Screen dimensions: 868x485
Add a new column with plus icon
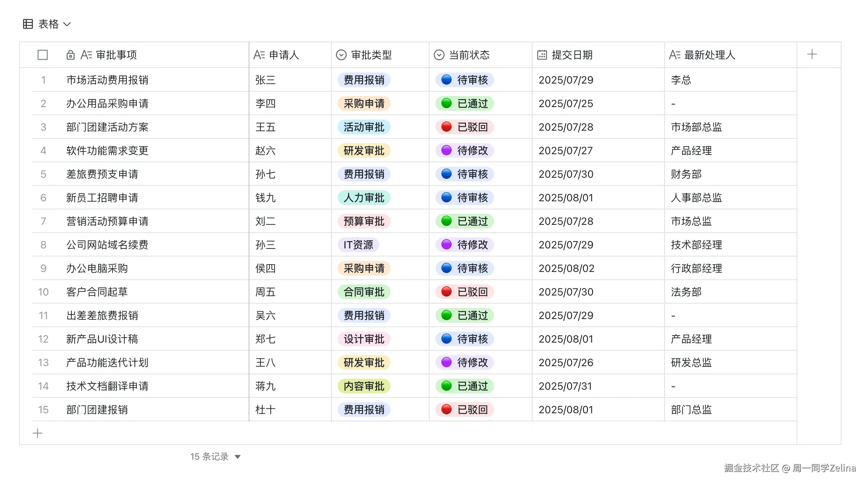(812, 54)
